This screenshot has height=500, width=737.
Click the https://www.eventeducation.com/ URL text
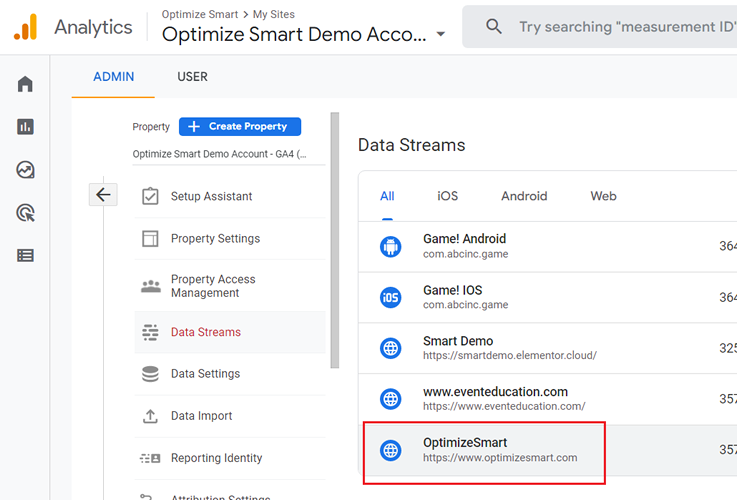coord(504,406)
